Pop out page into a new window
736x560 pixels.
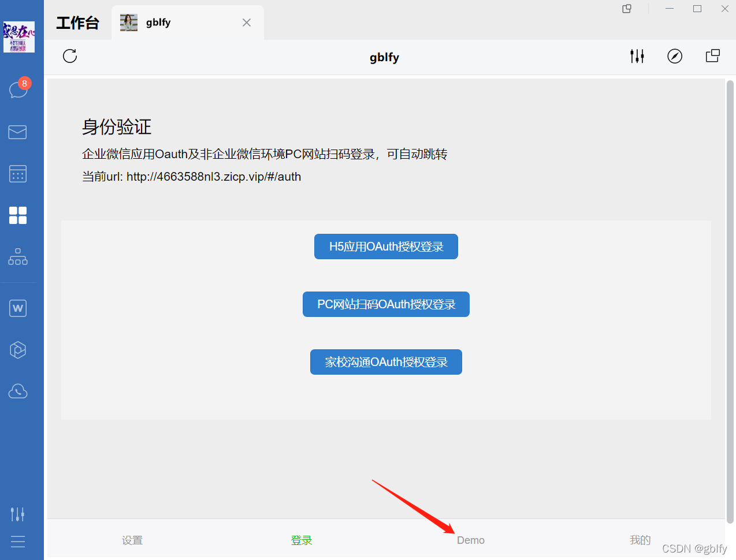coord(712,56)
